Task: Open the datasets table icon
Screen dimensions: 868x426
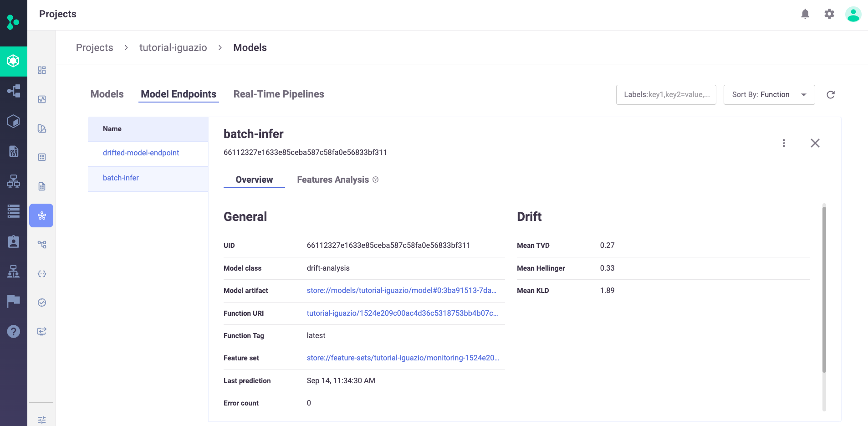Action: (x=42, y=157)
